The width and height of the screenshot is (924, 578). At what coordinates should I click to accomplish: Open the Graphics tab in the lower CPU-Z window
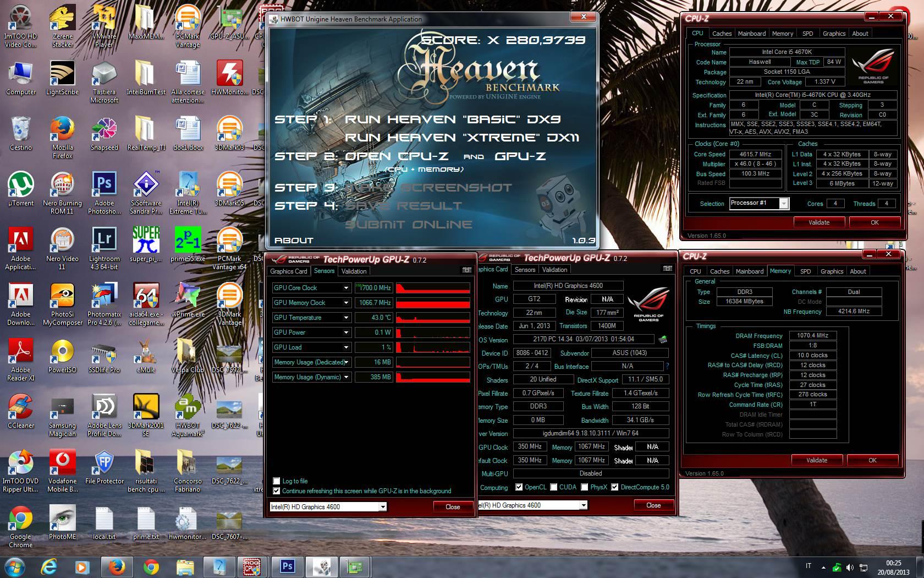coord(832,271)
